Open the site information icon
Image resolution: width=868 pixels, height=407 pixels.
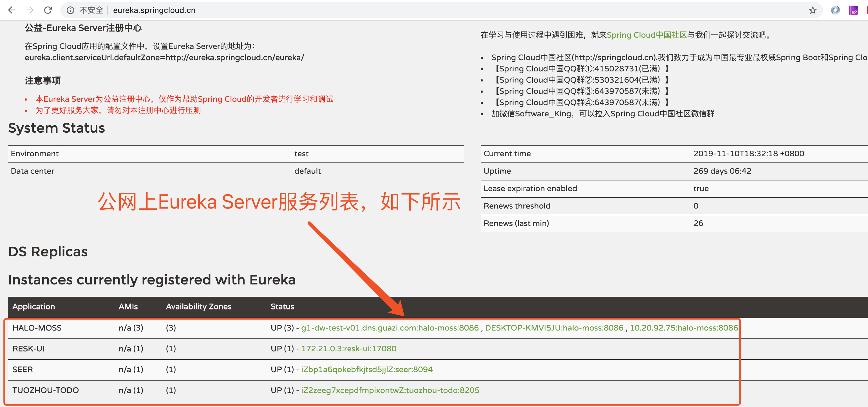tap(70, 10)
